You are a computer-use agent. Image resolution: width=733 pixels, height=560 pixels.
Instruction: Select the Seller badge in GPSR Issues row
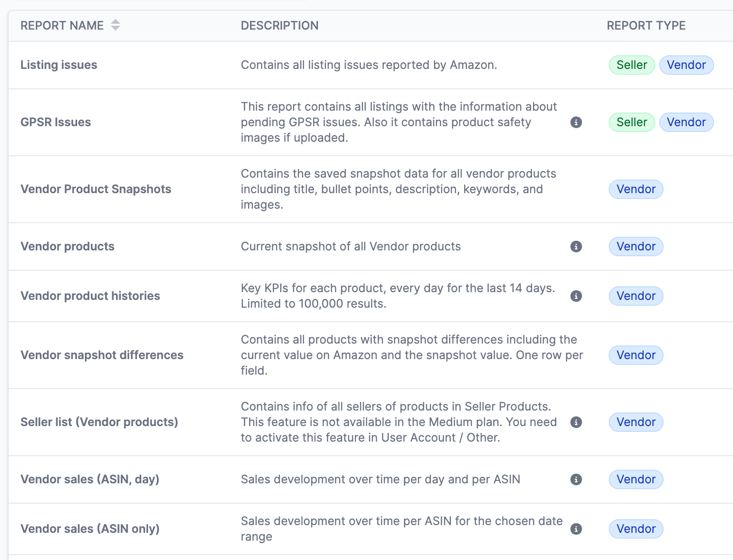632,122
